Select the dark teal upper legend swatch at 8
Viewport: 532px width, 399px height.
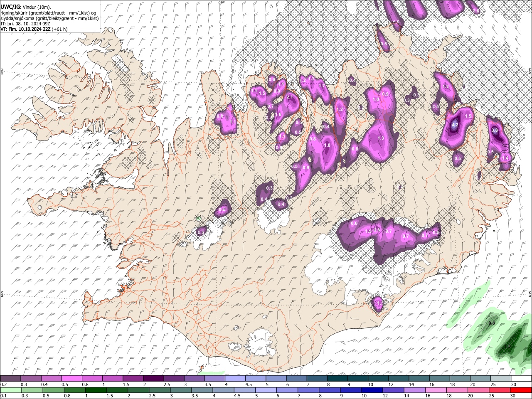pos(337,379)
